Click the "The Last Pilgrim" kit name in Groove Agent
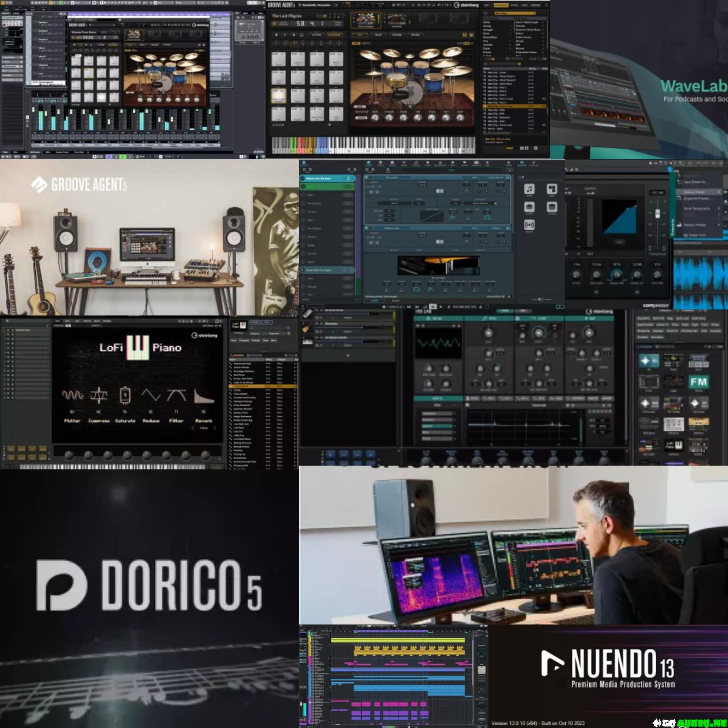The width and height of the screenshot is (728, 728). point(287,16)
